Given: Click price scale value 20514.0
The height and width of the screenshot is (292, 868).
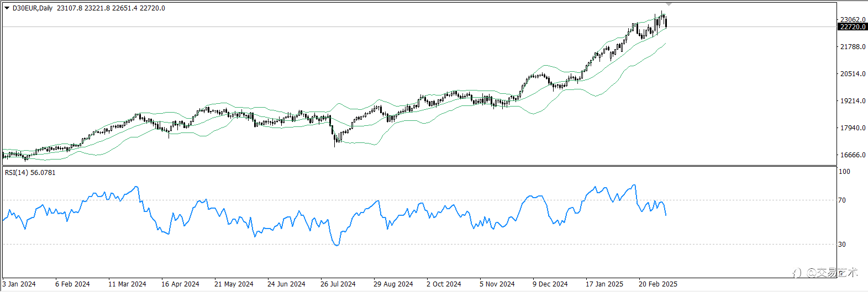Looking at the screenshot, I should pos(853,74).
